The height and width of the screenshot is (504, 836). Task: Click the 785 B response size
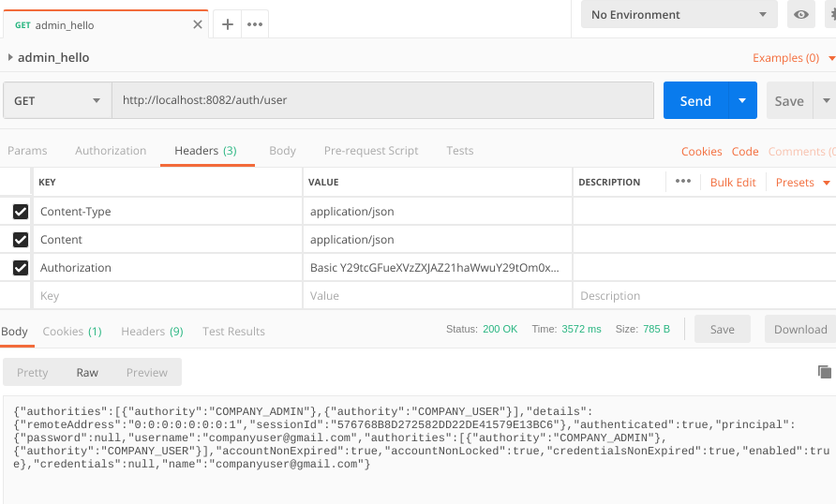pos(656,329)
